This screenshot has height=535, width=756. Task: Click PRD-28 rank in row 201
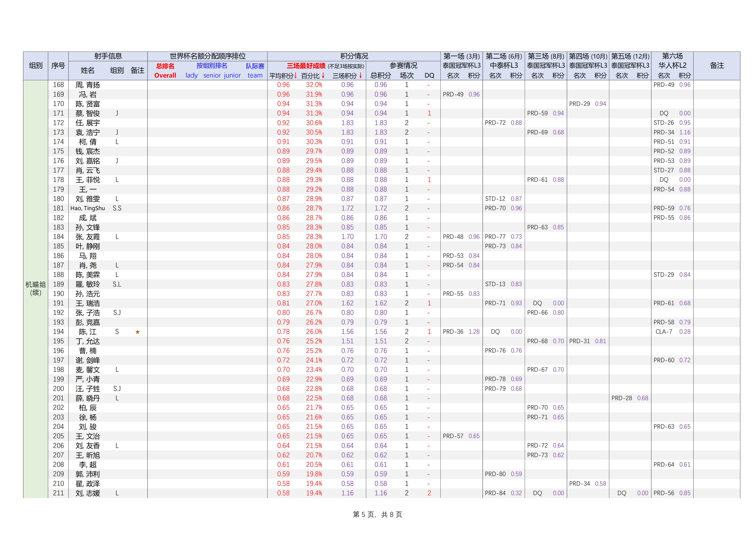[x=622, y=398]
